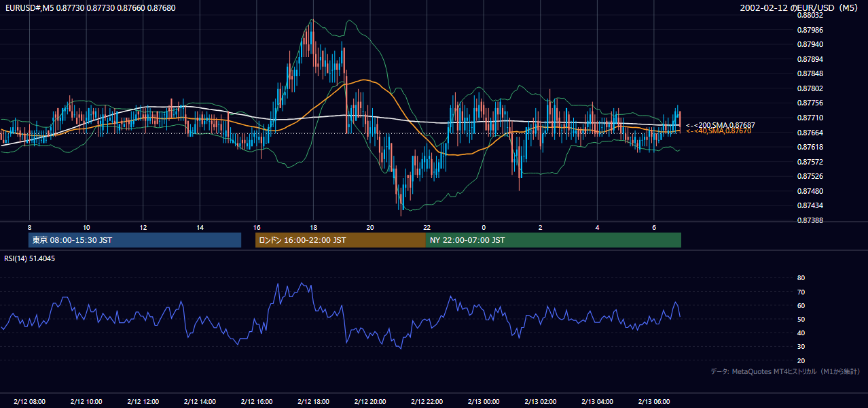
Task: Click the 0.87894 price axis label
Action: point(810,59)
